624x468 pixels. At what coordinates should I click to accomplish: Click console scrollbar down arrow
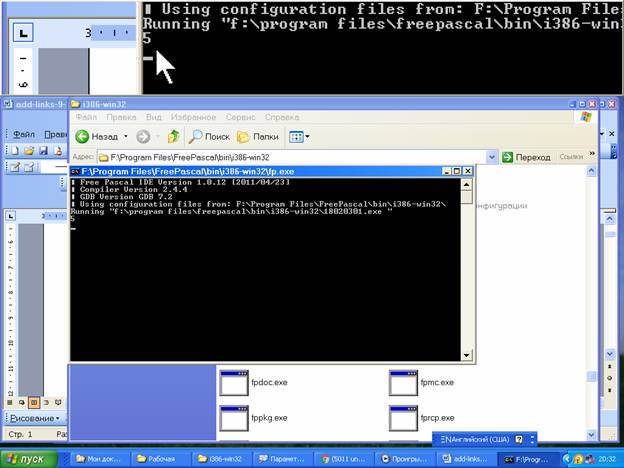tap(466, 355)
